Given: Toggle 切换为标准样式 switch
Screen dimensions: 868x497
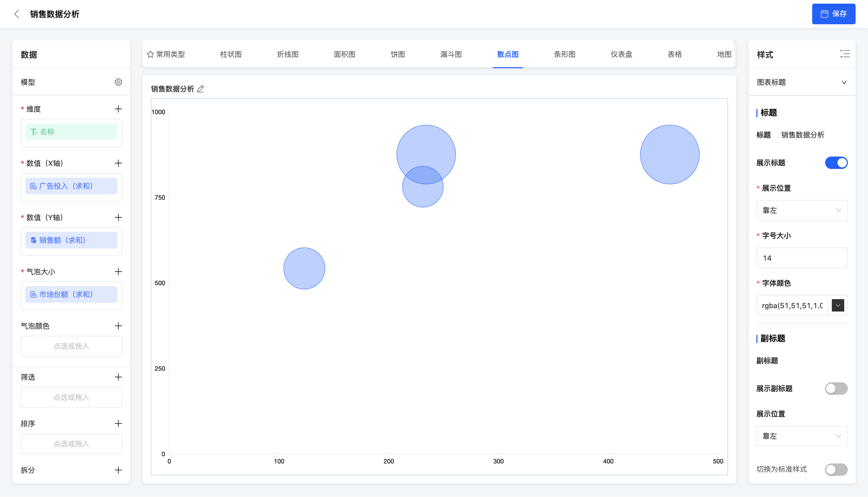Looking at the screenshot, I should [836, 469].
